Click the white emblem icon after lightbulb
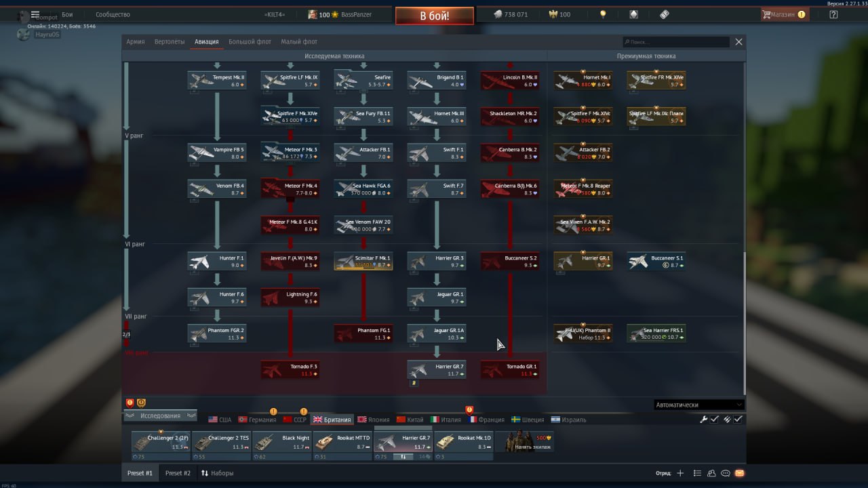Screen dimensions: 868x488 633,14
